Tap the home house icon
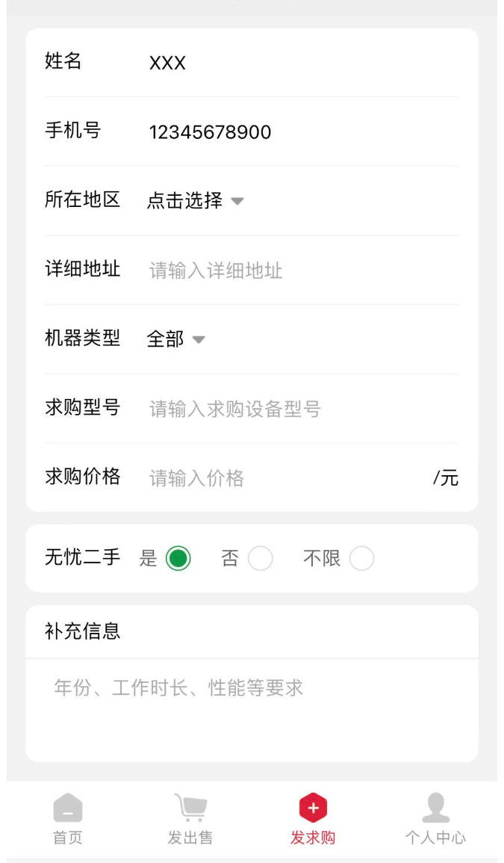Screen dimensions: 504x863 67,808
